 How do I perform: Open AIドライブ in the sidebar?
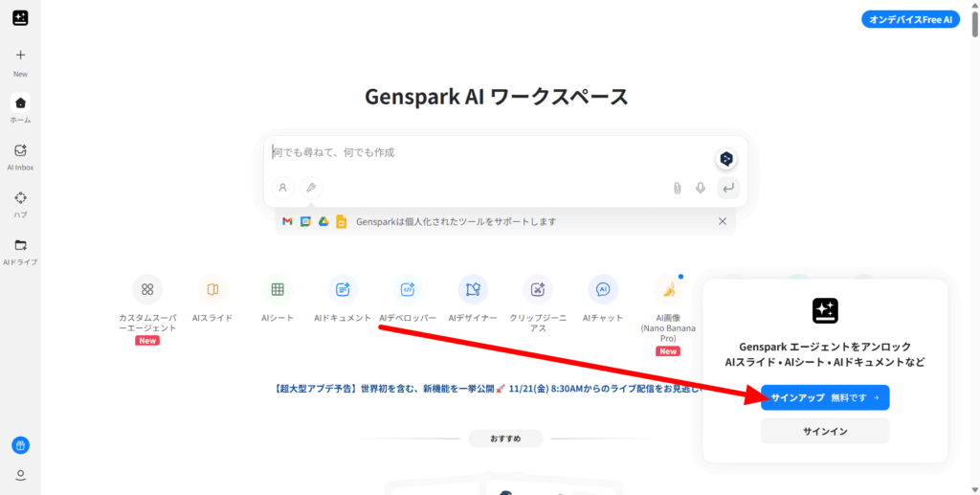click(x=20, y=245)
